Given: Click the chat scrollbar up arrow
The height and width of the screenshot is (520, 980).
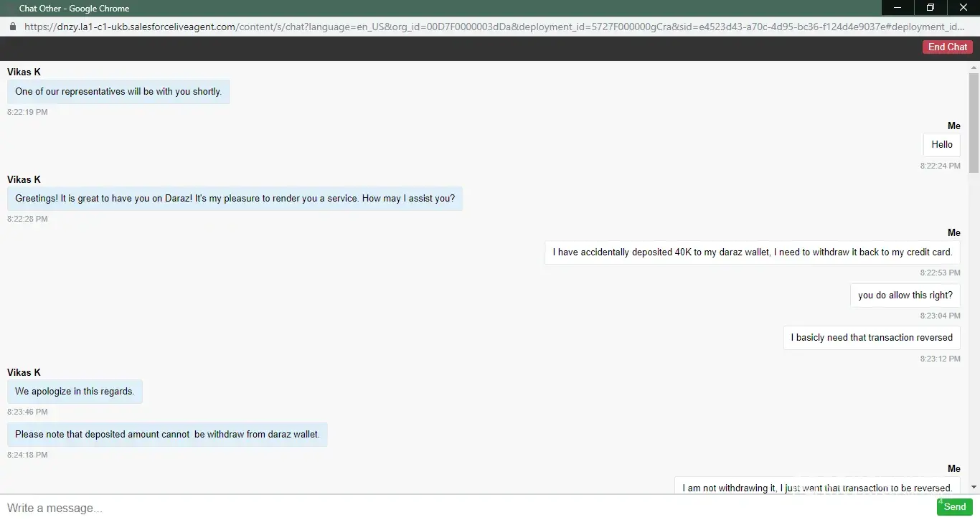Looking at the screenshot, I should [x=974, y=67].
